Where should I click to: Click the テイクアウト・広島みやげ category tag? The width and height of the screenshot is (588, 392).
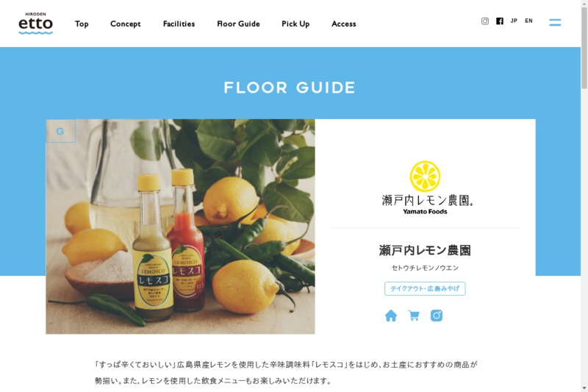tap(425, 288)
